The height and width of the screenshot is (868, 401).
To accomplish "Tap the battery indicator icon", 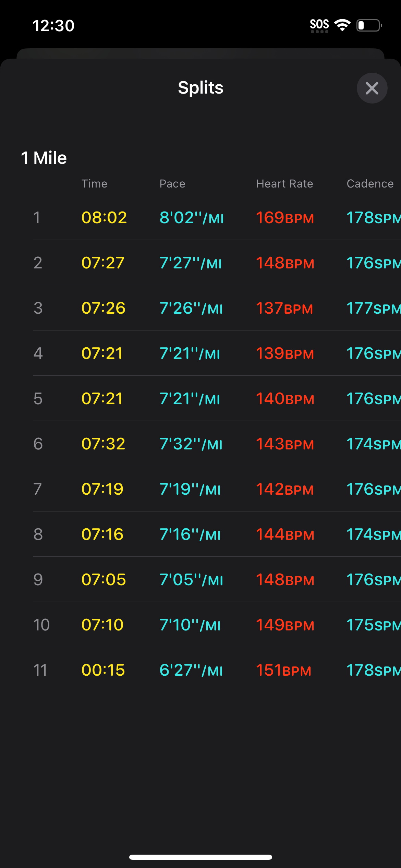I will pos(369,25).
